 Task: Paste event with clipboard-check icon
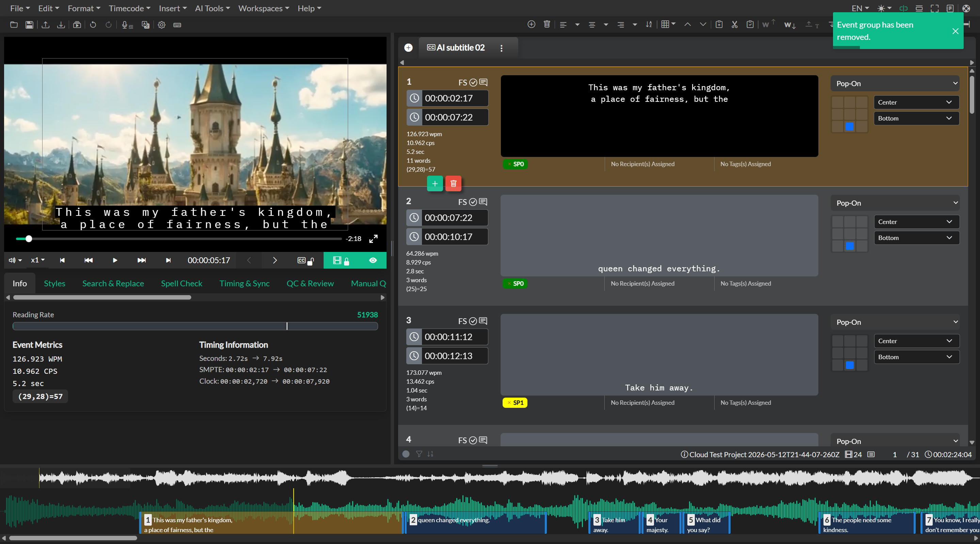[x=750, y=25]
